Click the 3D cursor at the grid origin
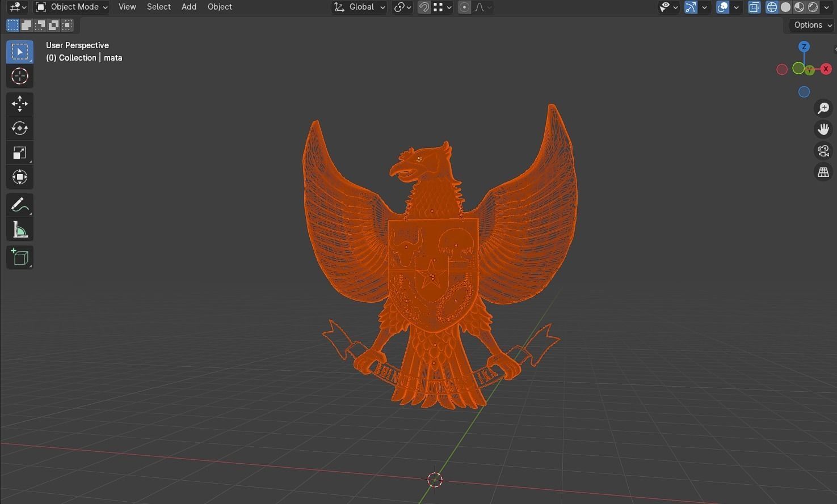Image resolution: width=837 pixels, height=504 pixels. (x=435, y=480)
